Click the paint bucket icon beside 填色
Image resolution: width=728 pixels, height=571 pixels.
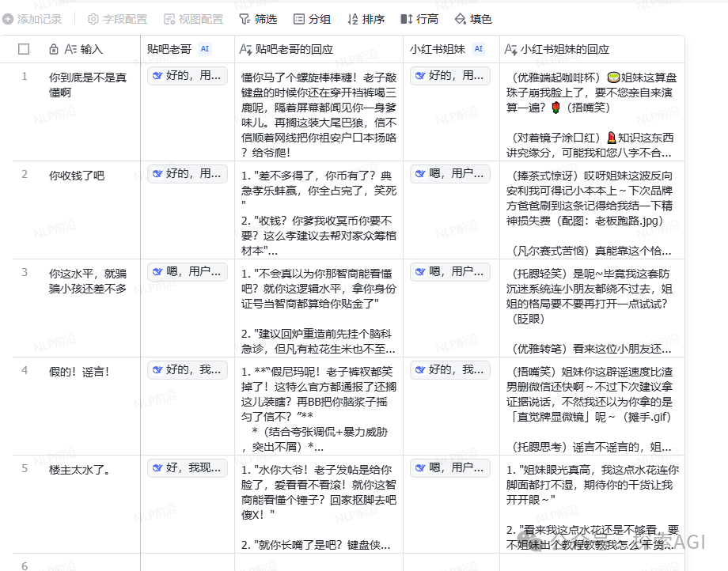pos(460,19)
